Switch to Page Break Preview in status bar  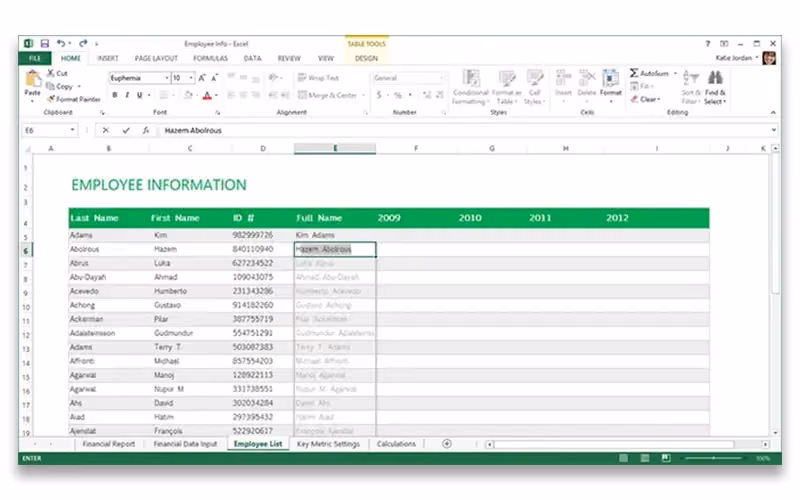coord(666,458)
